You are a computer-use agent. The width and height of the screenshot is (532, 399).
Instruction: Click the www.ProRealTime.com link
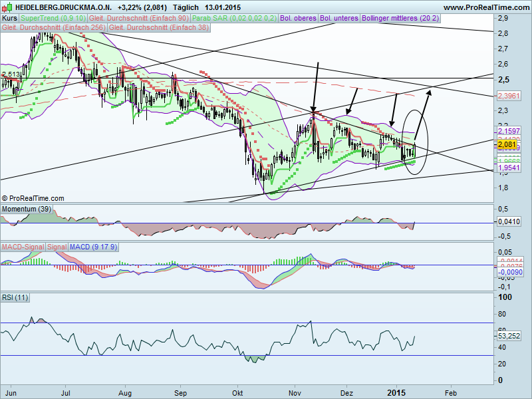point(486,7)
